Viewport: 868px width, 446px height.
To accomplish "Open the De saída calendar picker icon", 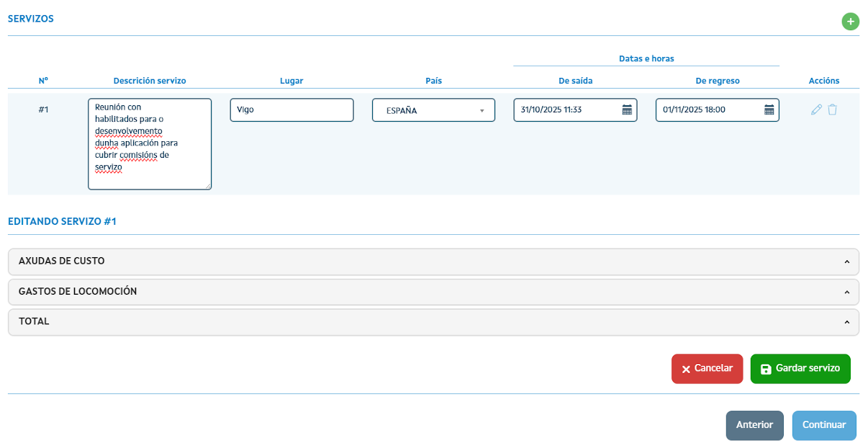I will 627,110.
